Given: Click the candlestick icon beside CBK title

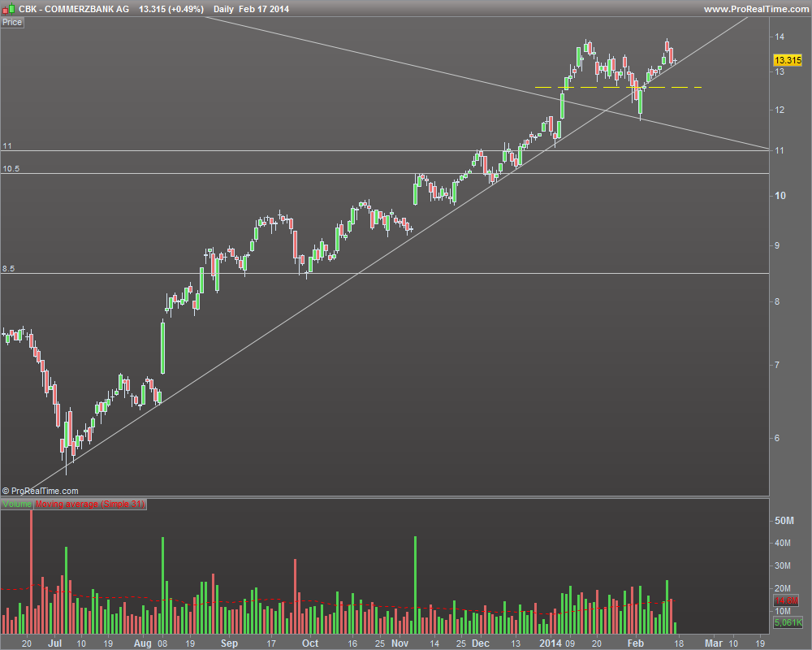Looking at the screenshot, I should 8,9.
